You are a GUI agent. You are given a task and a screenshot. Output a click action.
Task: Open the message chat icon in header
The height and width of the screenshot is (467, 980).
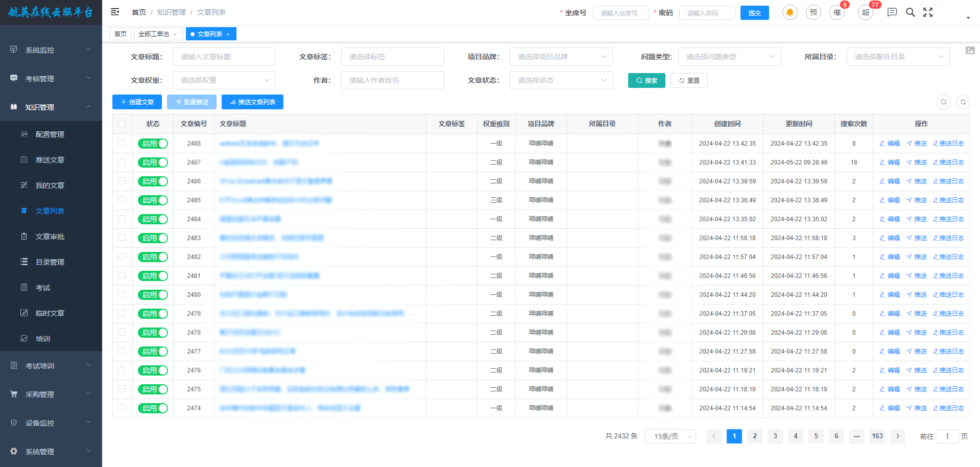pyautogui.click(x=892, y=12)
